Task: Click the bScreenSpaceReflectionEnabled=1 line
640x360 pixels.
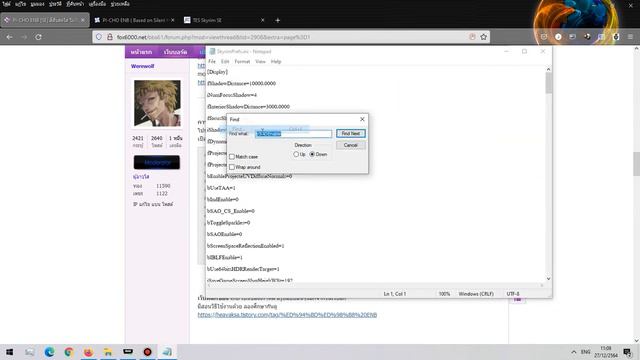Action: tap(246, 246)
